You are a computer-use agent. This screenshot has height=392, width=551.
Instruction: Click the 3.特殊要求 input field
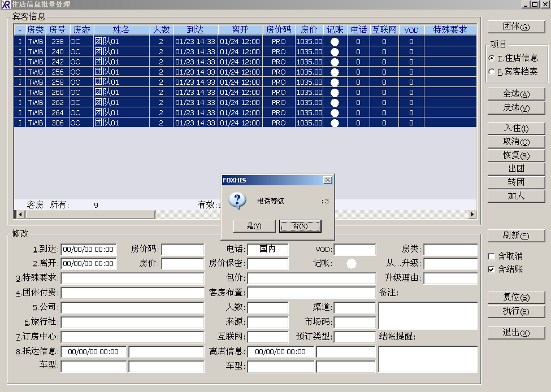[x=132, y=278]
